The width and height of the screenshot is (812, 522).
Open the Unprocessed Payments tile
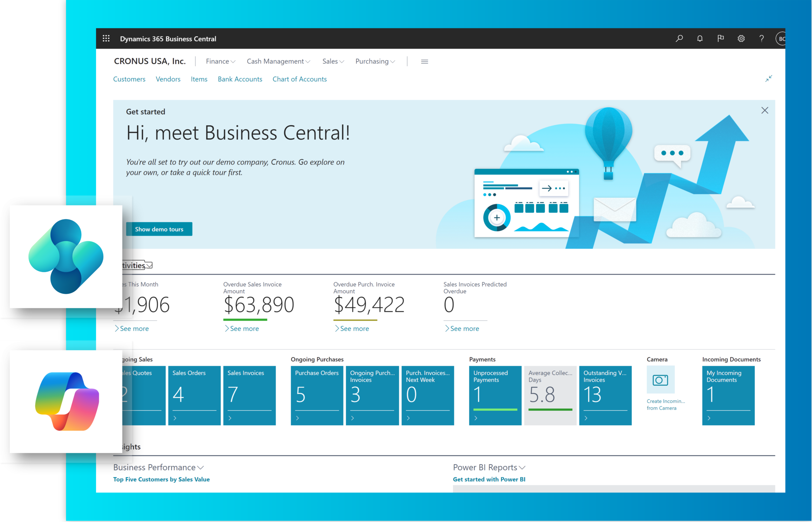(495, 395)
